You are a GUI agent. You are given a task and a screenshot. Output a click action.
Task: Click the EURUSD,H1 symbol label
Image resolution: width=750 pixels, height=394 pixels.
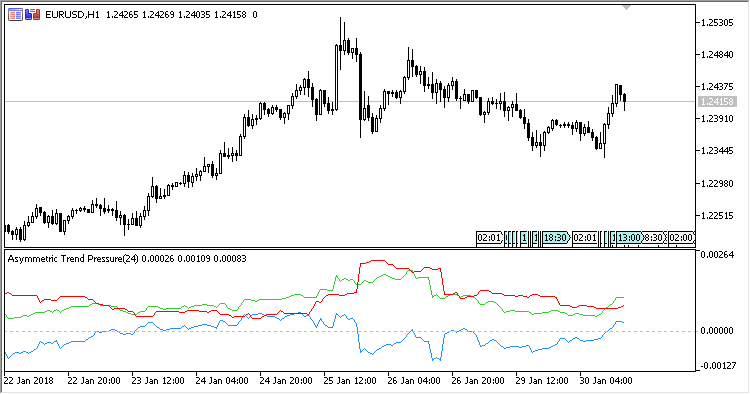click(x=72, y=15)
